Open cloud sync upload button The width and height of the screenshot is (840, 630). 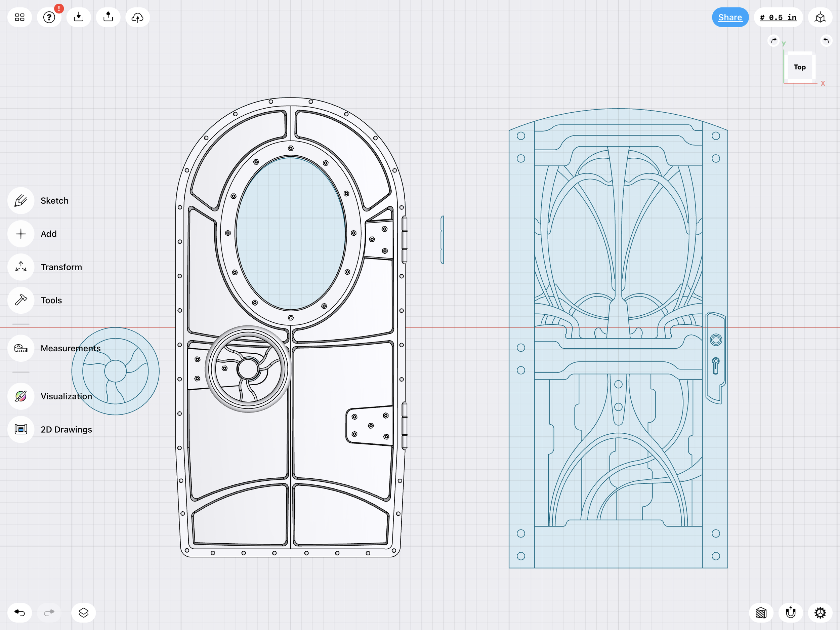137,17
